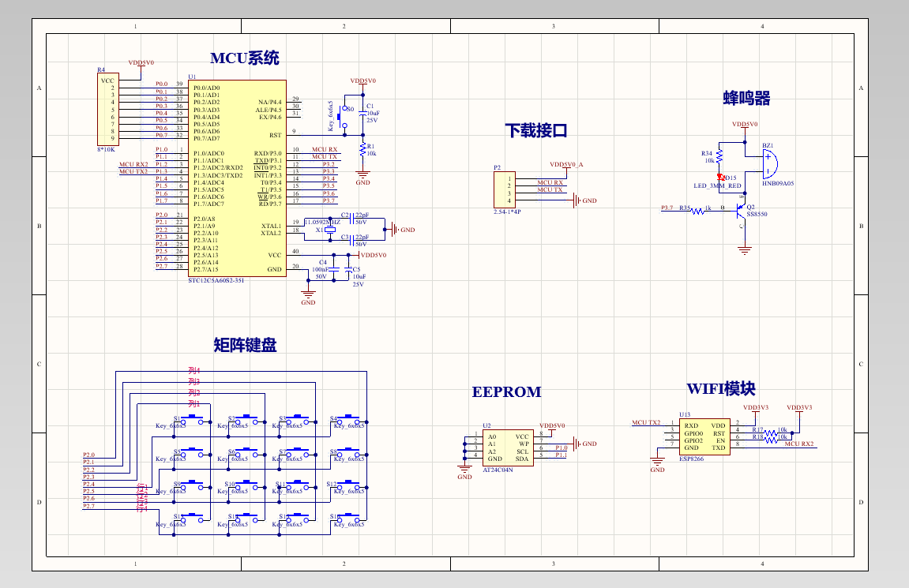
Task: Click the 下载接口 section title
Action: pyautogui.click(x=535, y=130)
